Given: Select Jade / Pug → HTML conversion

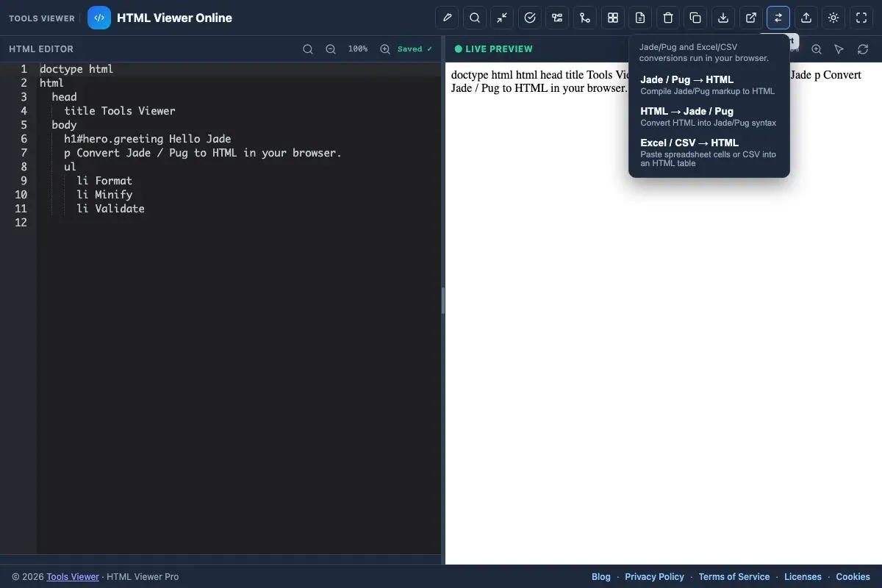Looking at the screenshot, I should pos(709,85).
